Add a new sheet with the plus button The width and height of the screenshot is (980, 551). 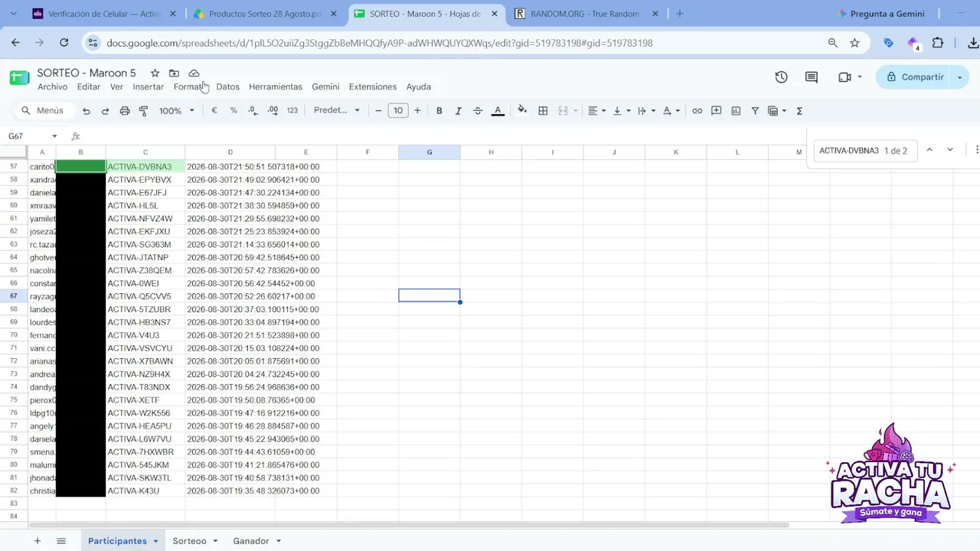(37, 541)
